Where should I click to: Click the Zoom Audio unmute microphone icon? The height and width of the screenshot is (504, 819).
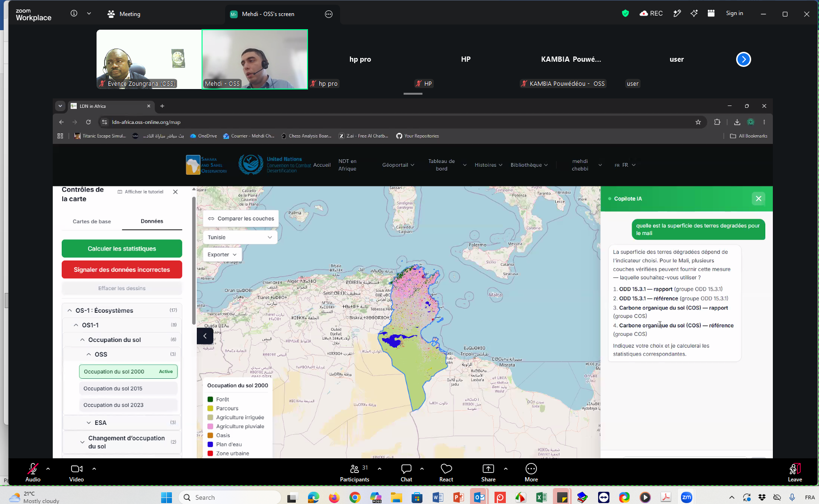[33, 469]
